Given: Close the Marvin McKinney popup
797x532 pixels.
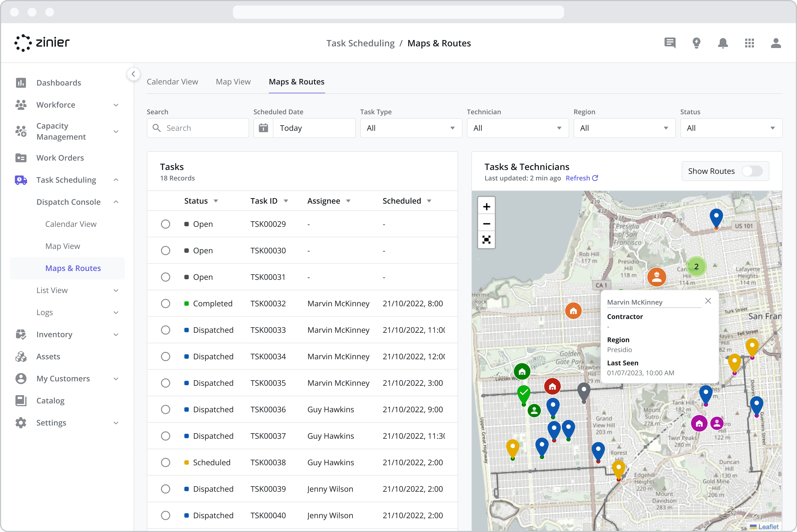Looking at the screenshot, I should (708, 300).
